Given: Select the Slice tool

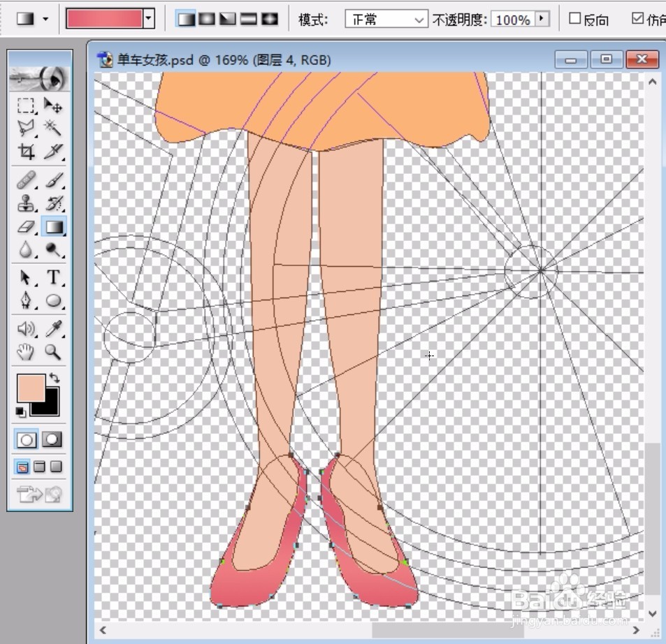Looking at the screenshot, I should (53, 151).
